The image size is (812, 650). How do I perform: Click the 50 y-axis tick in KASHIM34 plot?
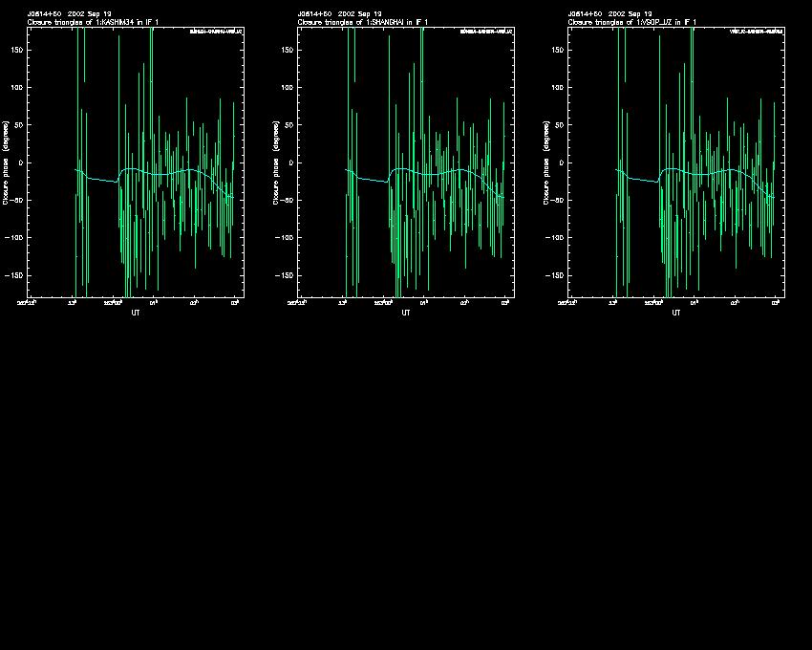(20, 125)
